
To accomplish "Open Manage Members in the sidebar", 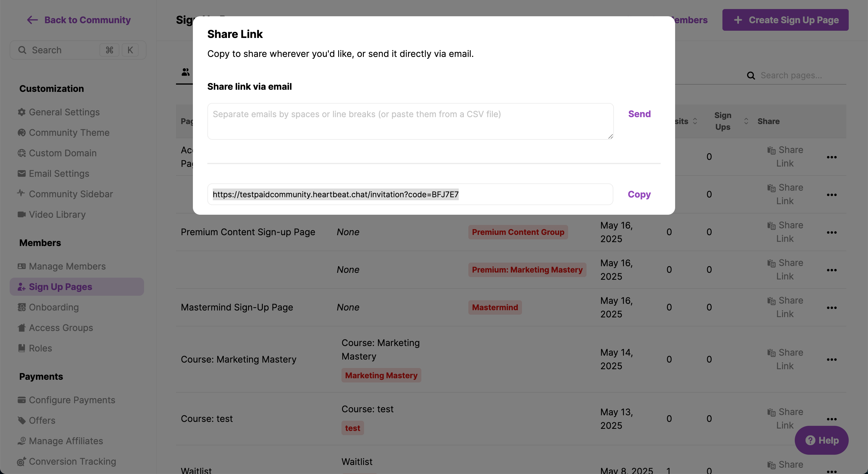I will (x=67, y=266).
